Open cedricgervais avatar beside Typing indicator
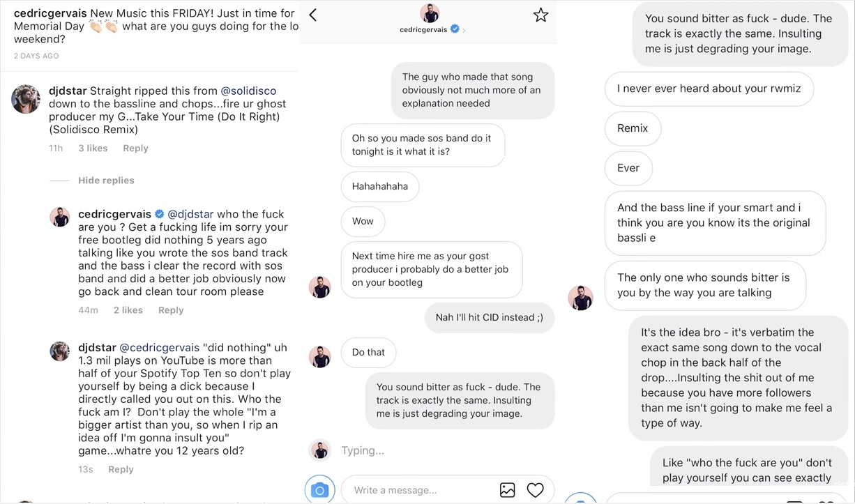The height and width of the screenshot is (504, 855). tap(320, 450)
